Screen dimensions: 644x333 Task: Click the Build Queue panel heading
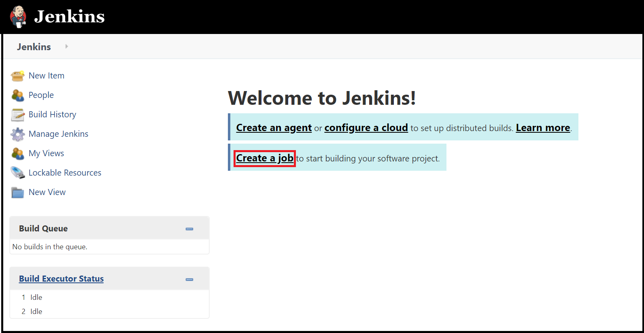43,229
